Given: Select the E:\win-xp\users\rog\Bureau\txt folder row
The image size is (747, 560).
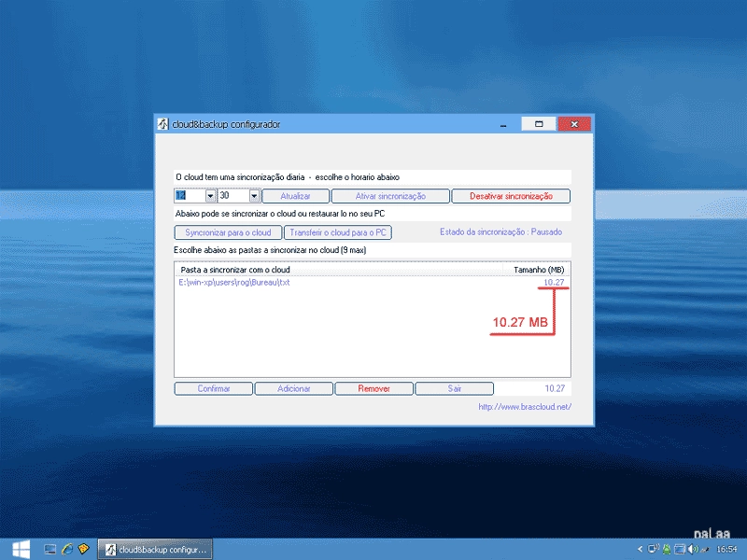Looking at the screenshot, I should 372,283.
